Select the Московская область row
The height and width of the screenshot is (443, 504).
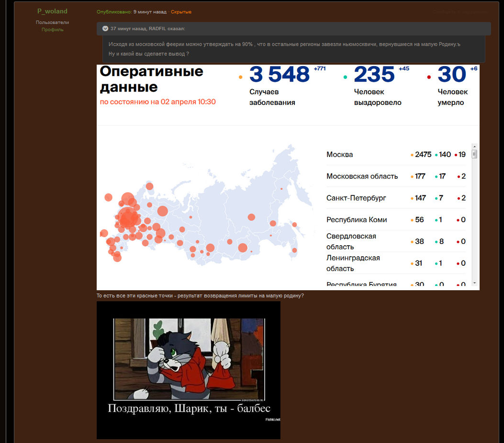396,176
